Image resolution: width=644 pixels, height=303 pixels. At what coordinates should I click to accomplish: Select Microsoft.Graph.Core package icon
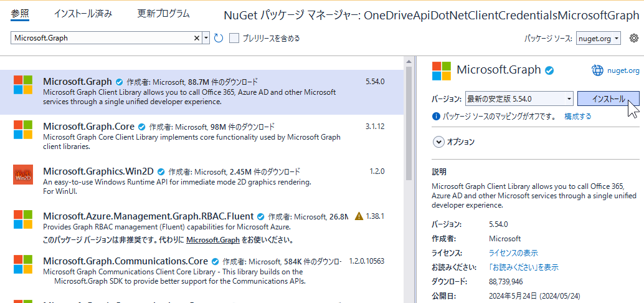pos(22,130)
